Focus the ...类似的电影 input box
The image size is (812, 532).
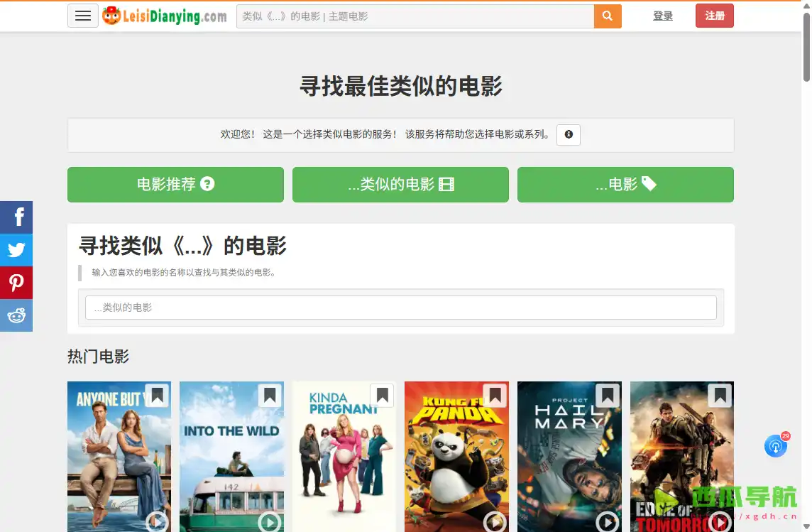(x=401, y=308)
